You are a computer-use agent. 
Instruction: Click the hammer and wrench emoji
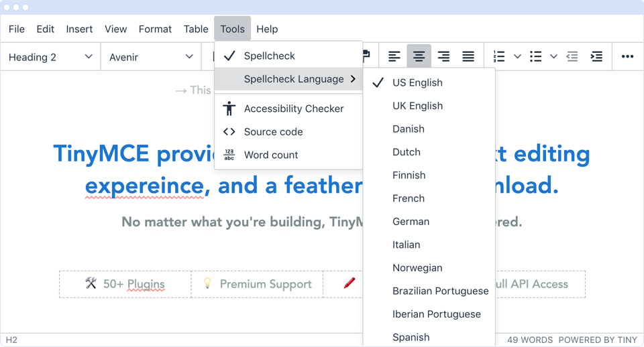(x=91, y=283)
